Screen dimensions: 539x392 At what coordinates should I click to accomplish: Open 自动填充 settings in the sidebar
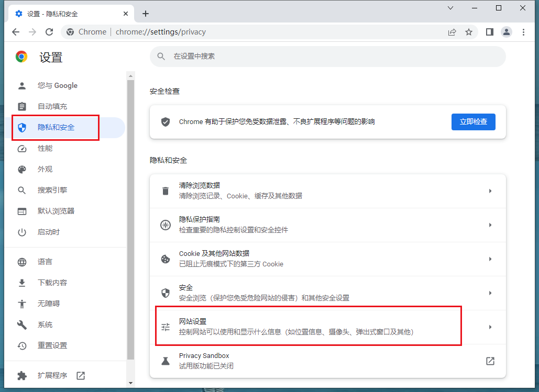point(21,106)
